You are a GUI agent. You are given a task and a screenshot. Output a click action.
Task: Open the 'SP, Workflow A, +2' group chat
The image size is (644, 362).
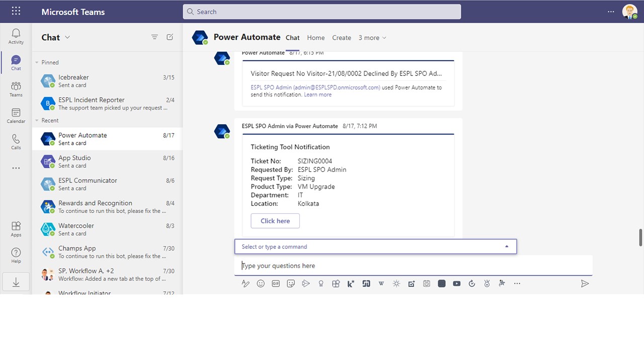107,275
